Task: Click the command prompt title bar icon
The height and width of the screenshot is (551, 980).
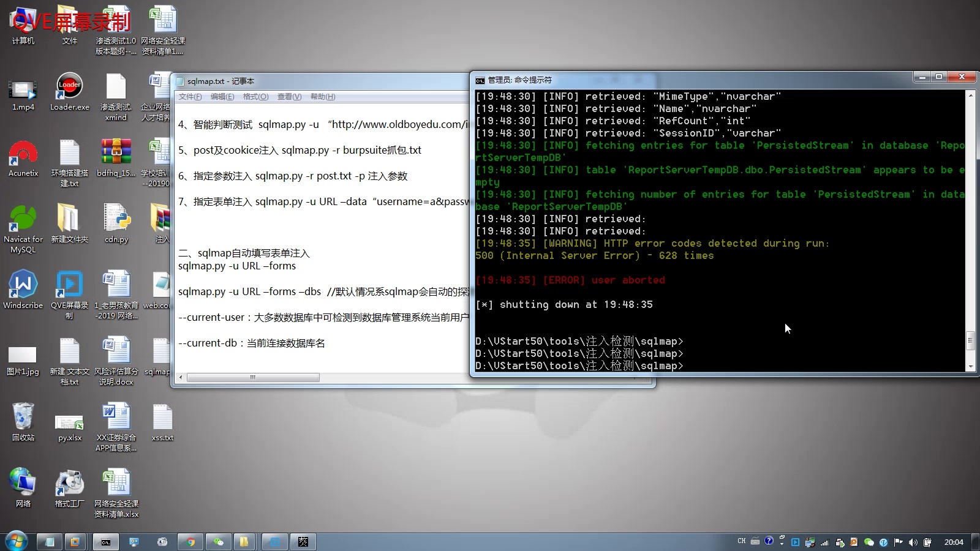Action: (480, 80)
